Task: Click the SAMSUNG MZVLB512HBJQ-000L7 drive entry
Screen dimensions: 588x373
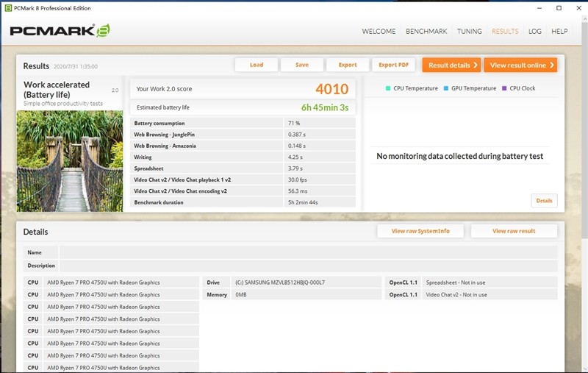Action: pos(280,283)
